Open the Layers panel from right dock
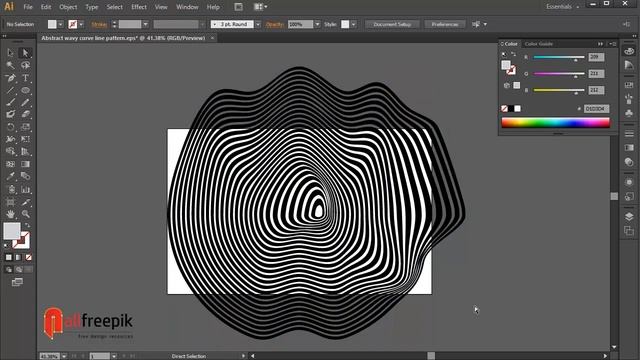Screen dimensions: 640x360 pos(629,216)
